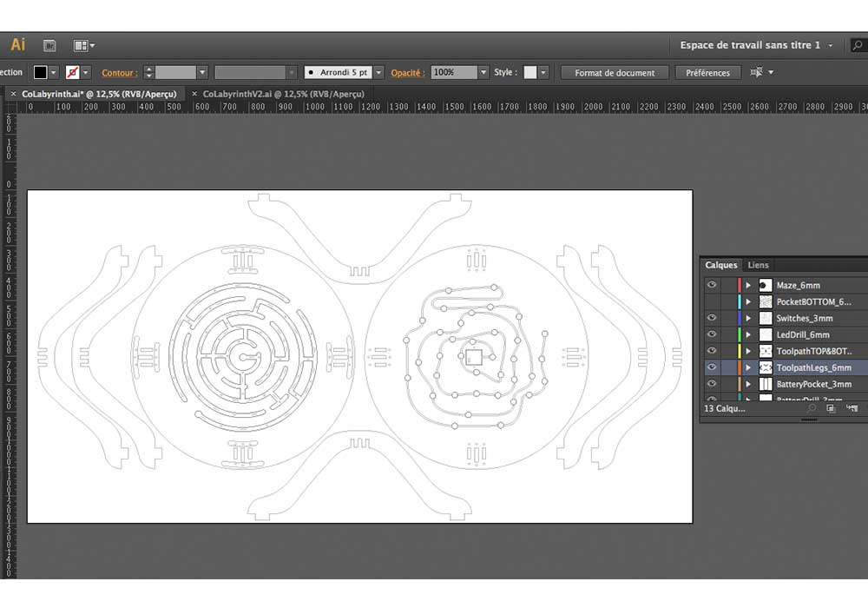Screen dimensions: 868x608
Task: Open the variable width profile dropdown
Action: coord(291,73)
